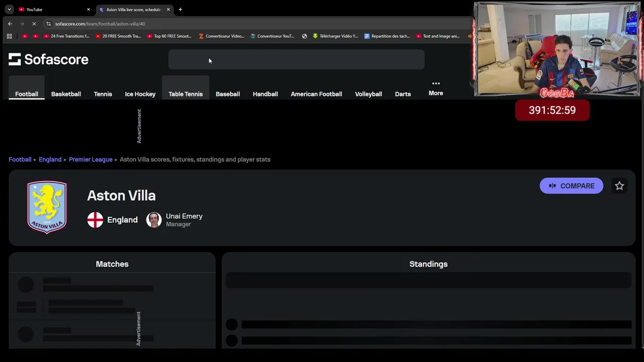644x362 pixels.
Task: Close the YouTube tab
Action: pyautogui.click(x=89, y=10)
